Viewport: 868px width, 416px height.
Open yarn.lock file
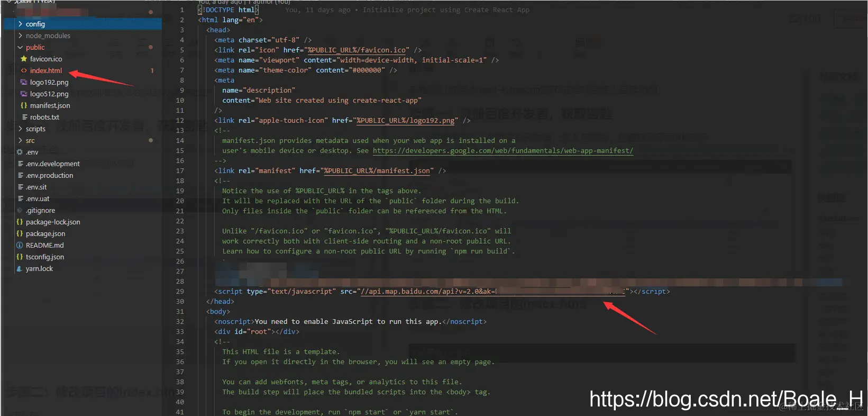(x=40, y=268)
